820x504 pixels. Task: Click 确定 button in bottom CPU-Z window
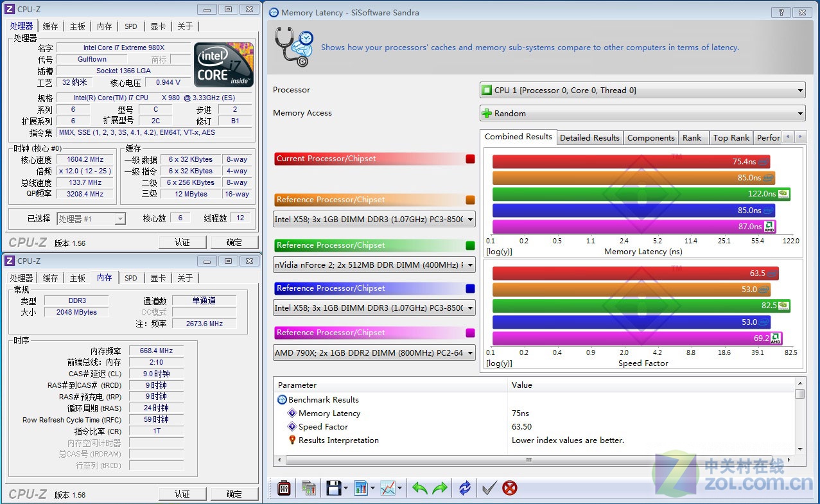pyautogui.click(x=234, y=494)
